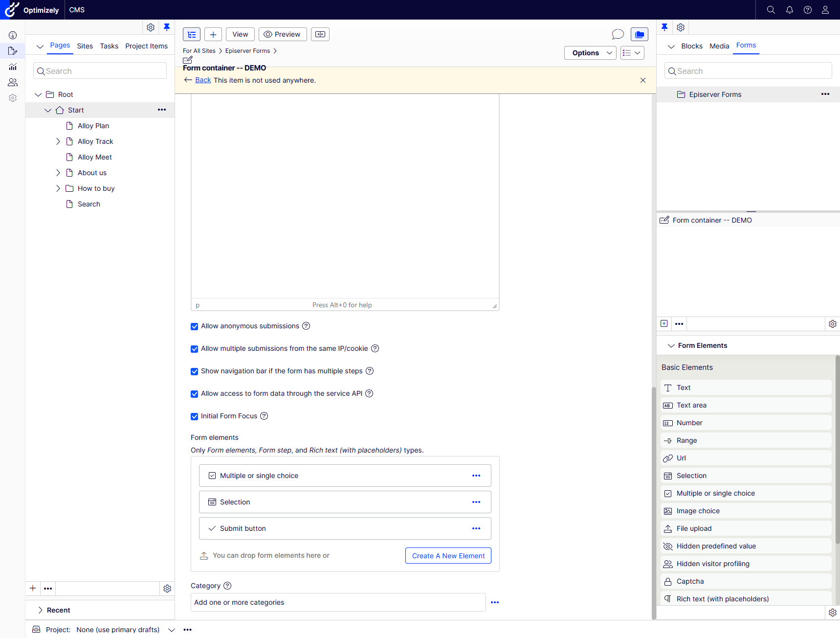Toggle the navigation pane tree icon
The image size is (840, 638).
[192, 34]
